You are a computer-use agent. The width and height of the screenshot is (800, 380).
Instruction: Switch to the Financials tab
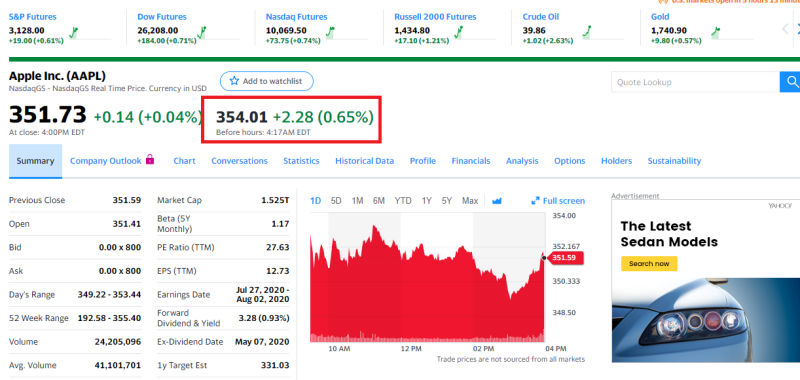pos(470,161)
